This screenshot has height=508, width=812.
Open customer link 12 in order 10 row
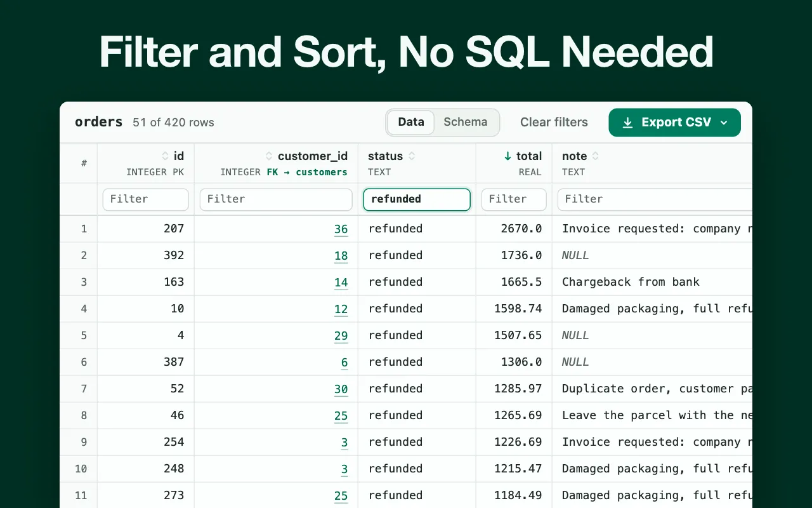click(341, 309)
